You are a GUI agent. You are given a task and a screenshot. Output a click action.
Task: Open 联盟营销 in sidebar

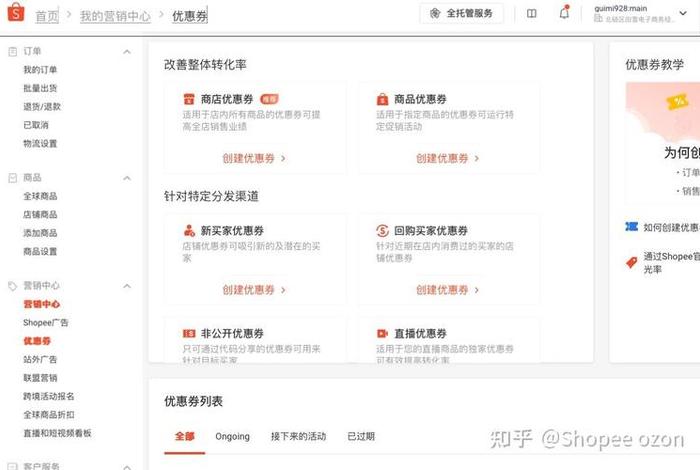pyautogui.click(x=40, y=378)
